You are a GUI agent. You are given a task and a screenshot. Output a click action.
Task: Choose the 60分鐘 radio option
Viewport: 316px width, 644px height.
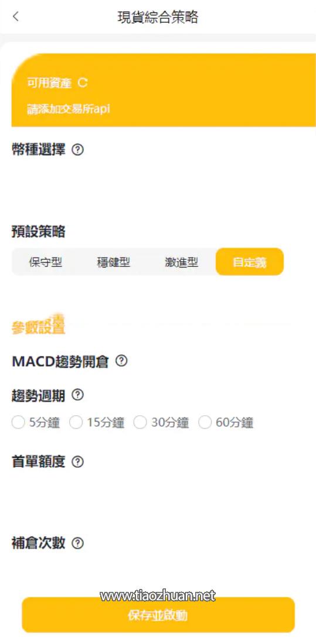[226, 422]
